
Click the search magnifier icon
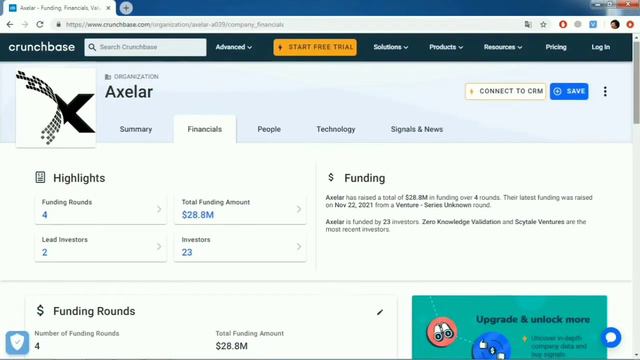coord(92,47)
